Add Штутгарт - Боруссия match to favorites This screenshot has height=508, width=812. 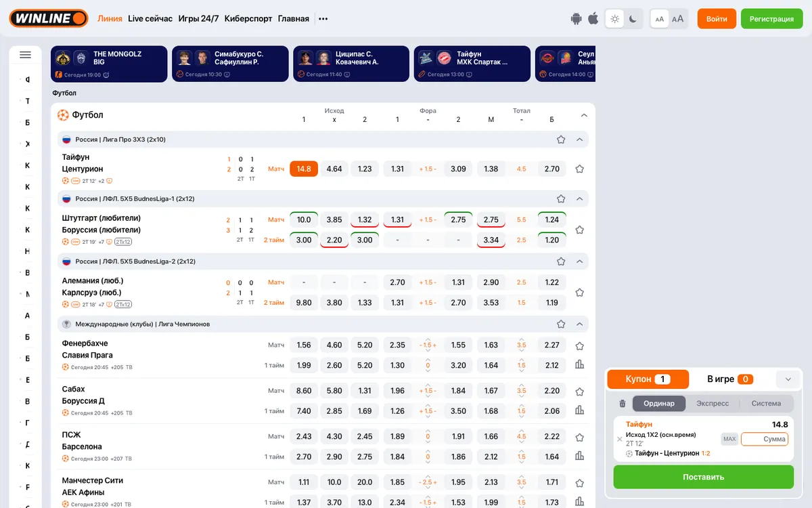(x=579, y=230)
